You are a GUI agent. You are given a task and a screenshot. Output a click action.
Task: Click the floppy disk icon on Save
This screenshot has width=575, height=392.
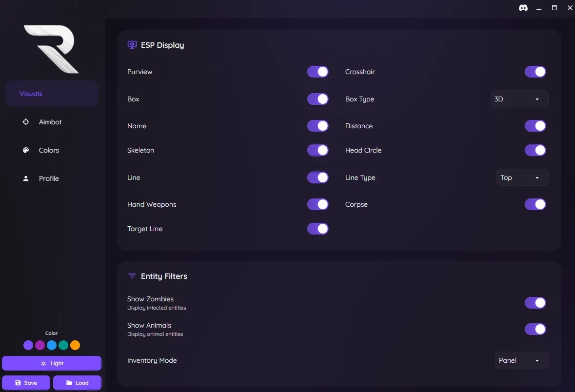pos(18,382)
